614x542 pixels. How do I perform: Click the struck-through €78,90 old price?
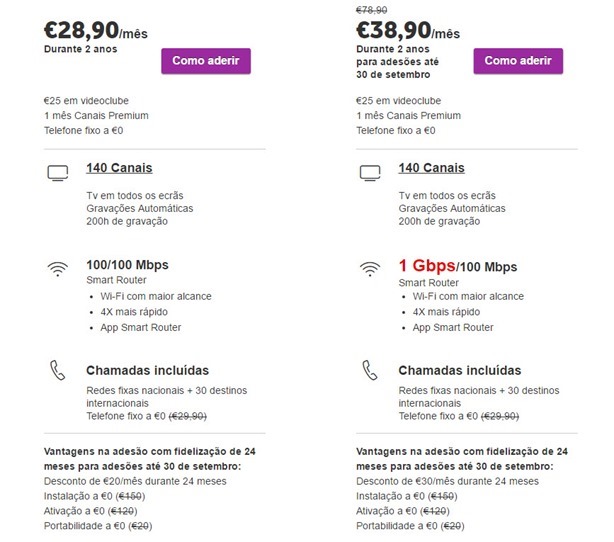pos(373,9)
